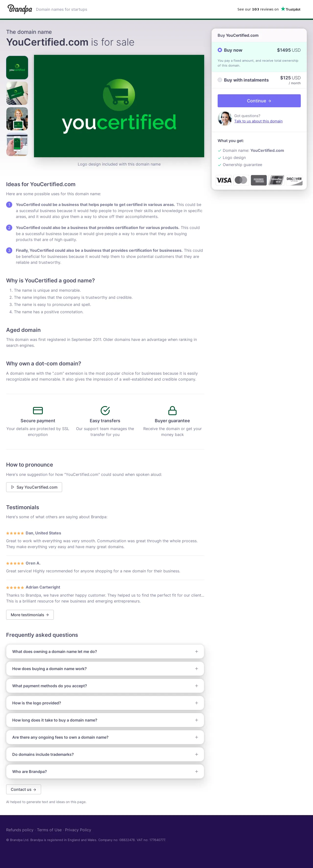Select Buy with instalments option

click(x=220, y=80)
